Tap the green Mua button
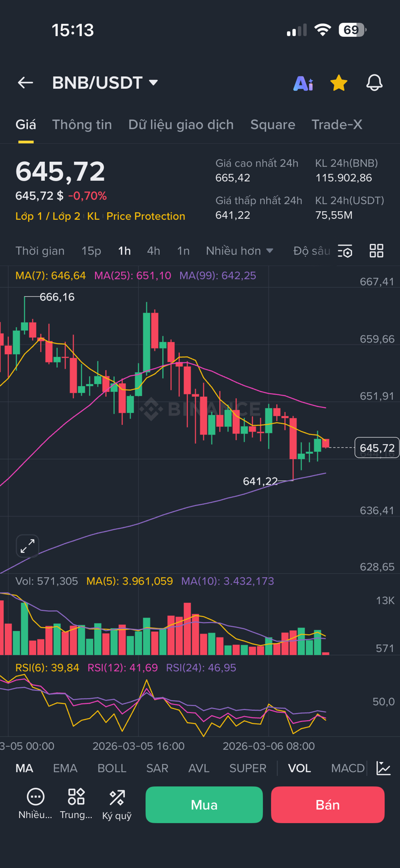This screenshot has width=400, height=868. tap(204, 805)
